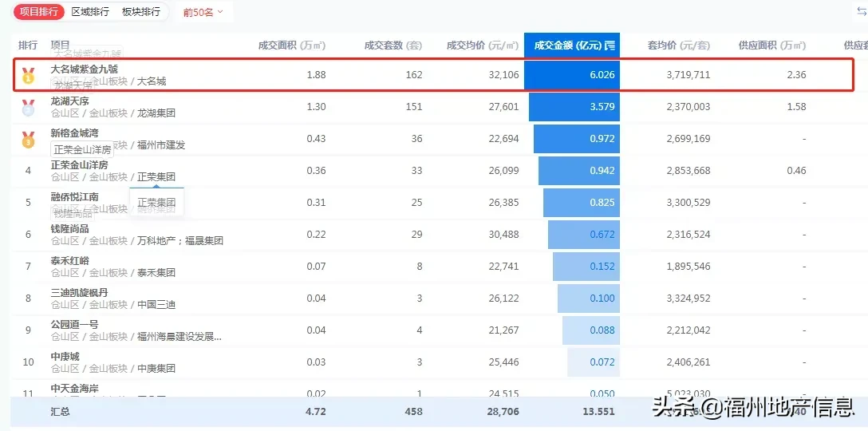The width and height of the screenshot is (868, 431).
Task: Click 套均价 value 2,370,003
Action: click(x=688, y=107)
